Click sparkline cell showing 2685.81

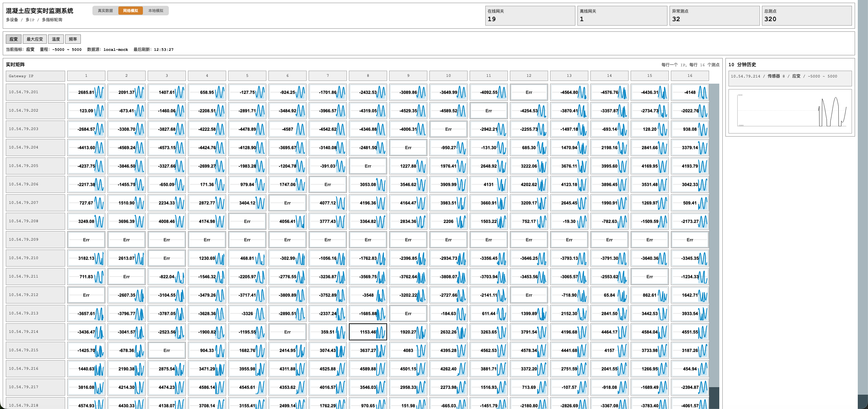[x=86, y=92]
